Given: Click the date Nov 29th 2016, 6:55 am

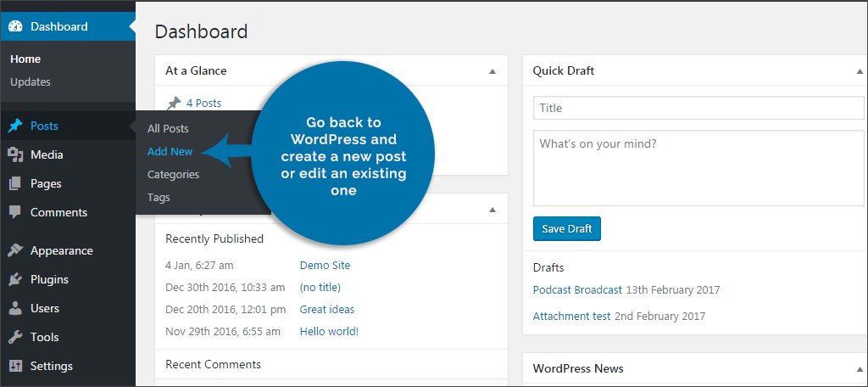Looking at the screenshot, I should [223, 332].
